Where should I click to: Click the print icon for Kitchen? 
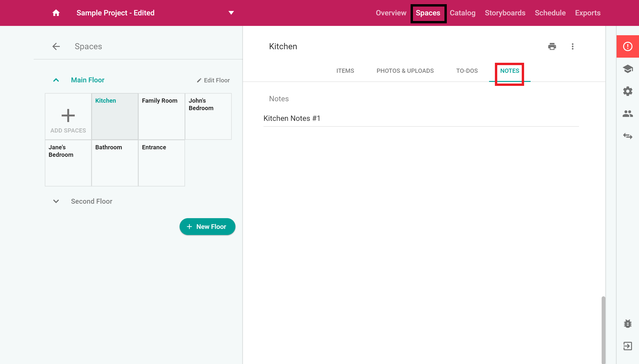point(552,46)
